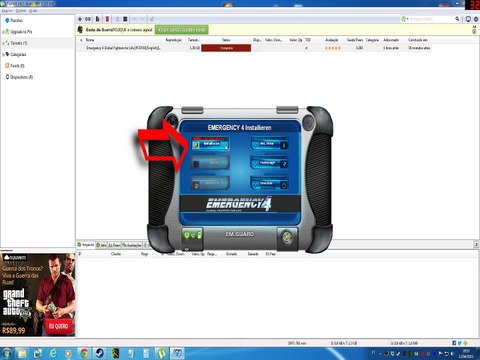Switch to the Avaliações tab
Image resolution: width=480 pixels, height=360 pixels.
point(132,245)
